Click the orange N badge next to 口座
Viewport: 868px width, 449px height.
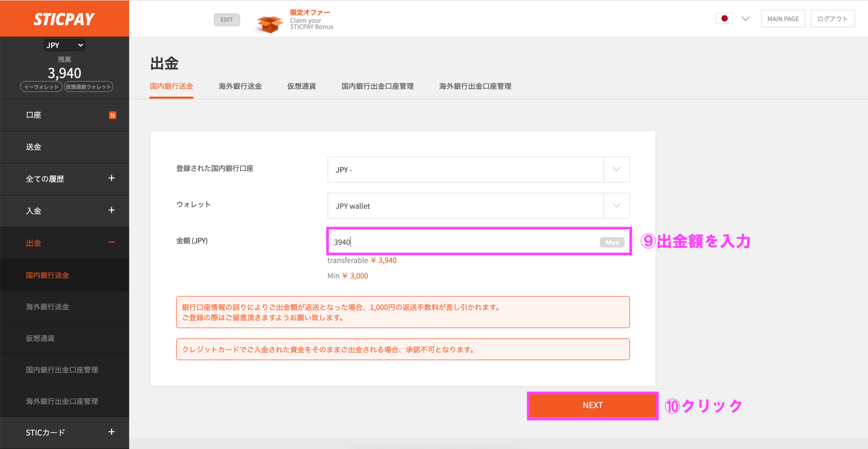tap(113, 115)
